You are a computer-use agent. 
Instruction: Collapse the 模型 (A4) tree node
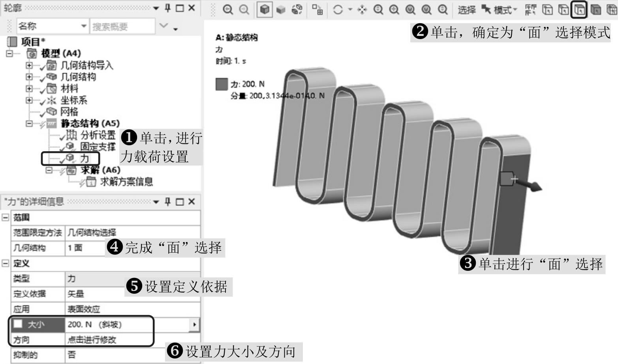pyautogui.click(x=10, y=53)
